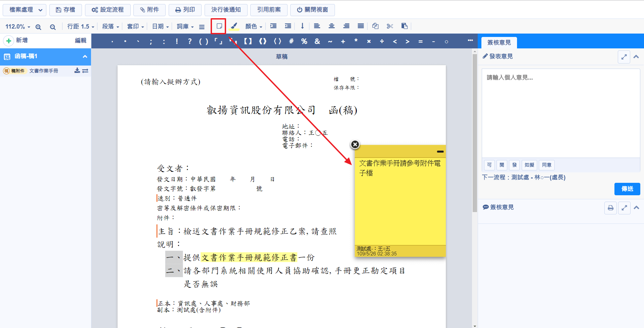This screenshot has width=644, height=328.
Task: Minimize the yellow sticky note
Action: [x=440, y=152]
